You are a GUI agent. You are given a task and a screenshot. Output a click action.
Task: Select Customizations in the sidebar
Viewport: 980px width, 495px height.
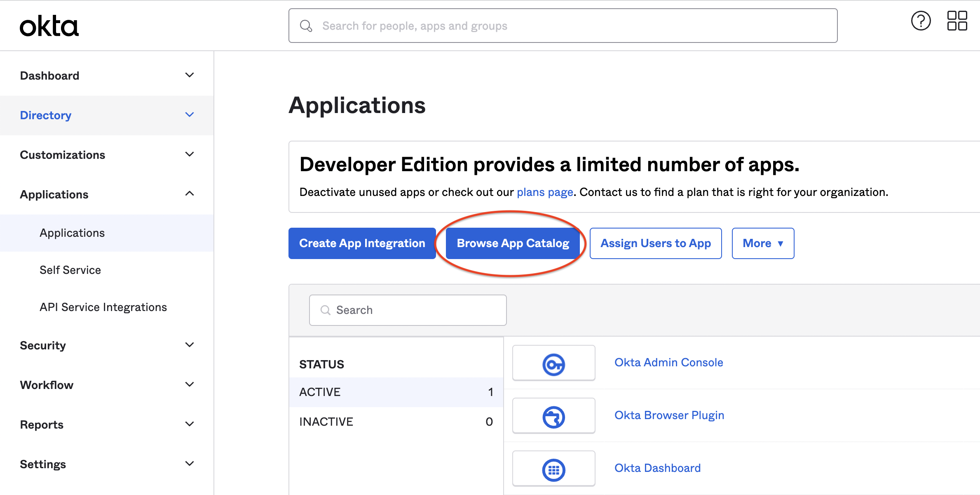62,155
